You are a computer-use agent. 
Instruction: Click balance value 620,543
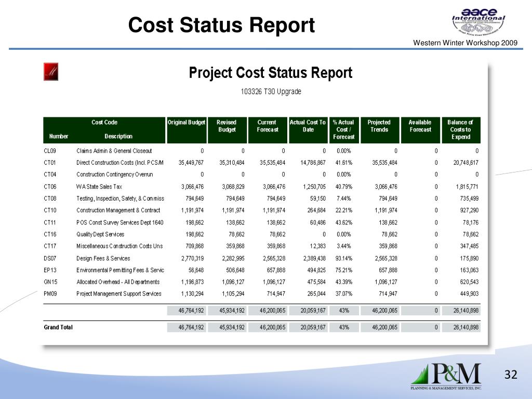click(x=469, y=282)
